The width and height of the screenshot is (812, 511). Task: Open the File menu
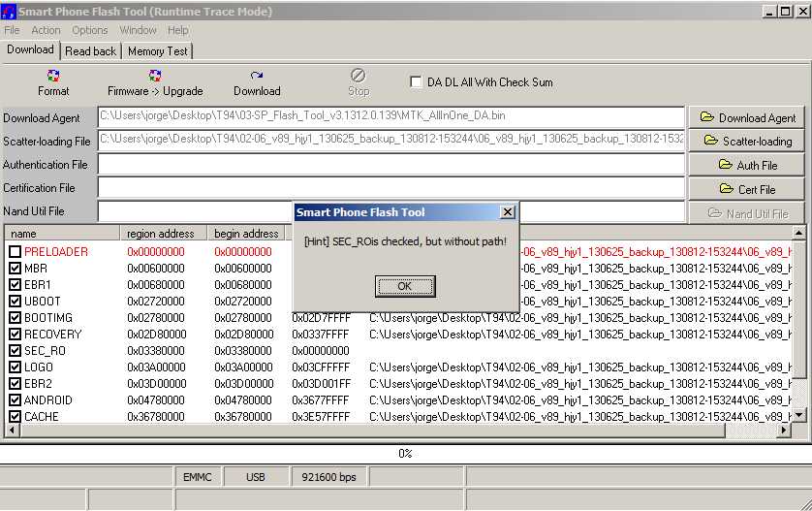(x=12, y=31)
